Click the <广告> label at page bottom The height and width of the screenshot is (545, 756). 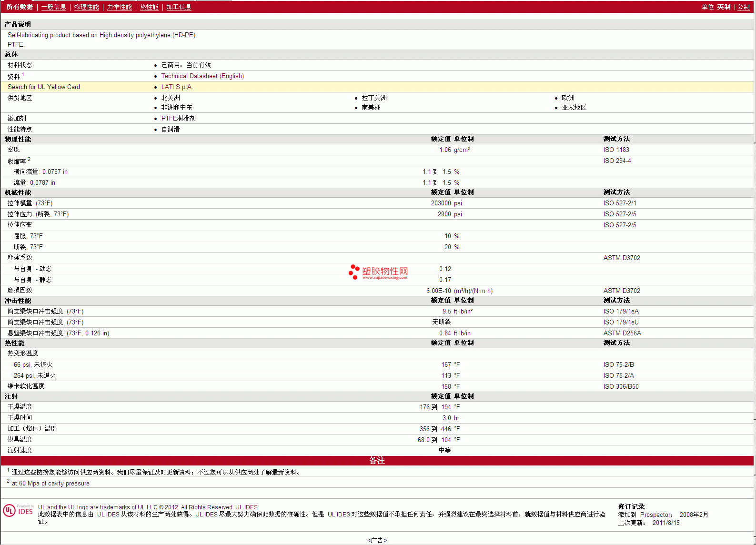(x=377, y=540)
